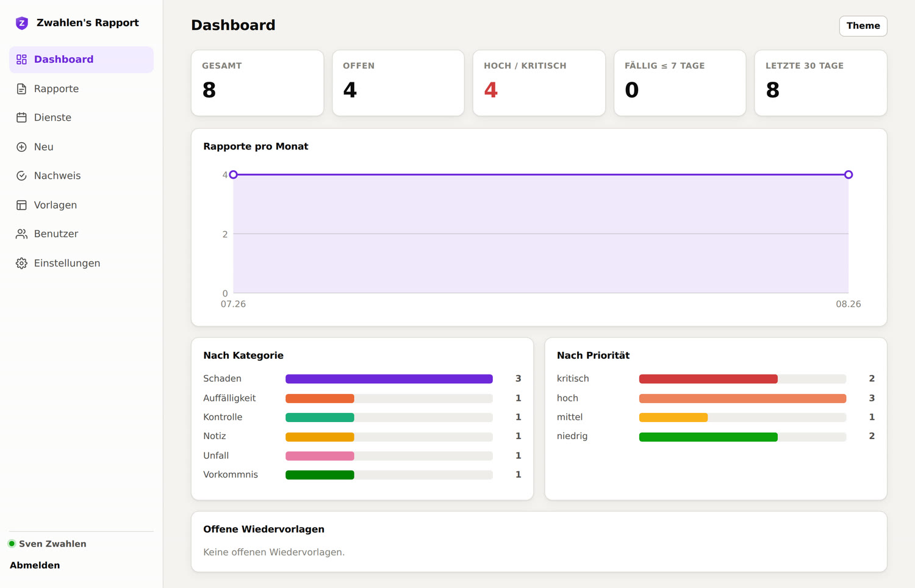This screenshot has height=588, width=915.
Task: Click the Offene Wiedervorlagen heading
Action: (264, 529)
